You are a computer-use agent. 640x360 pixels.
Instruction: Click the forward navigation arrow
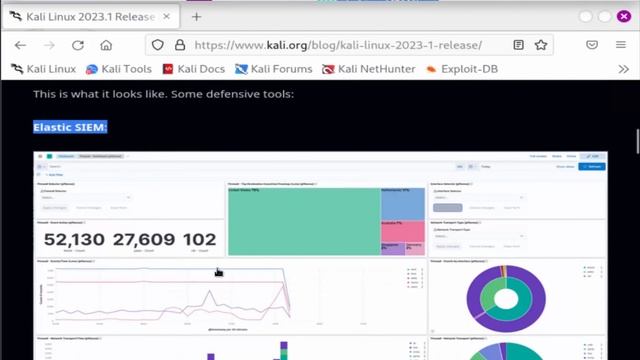[49, 45]
